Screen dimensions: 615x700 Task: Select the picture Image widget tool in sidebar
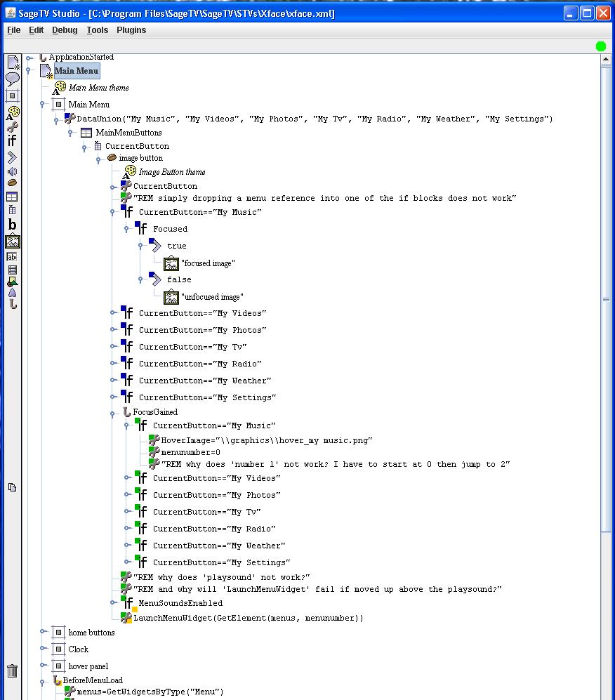tap(12, 242)
